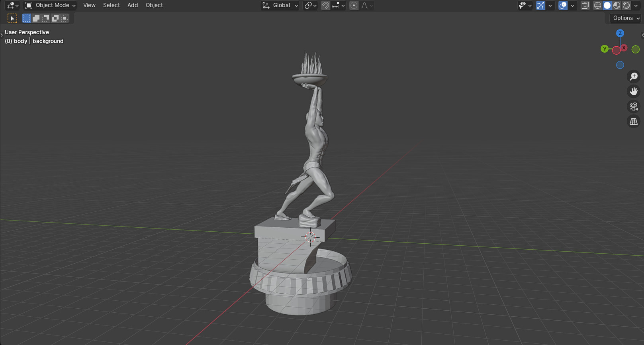This screenshot has height=345, width=644.
Task: Switch to solid shading
Action: click(x=607, y=5)
